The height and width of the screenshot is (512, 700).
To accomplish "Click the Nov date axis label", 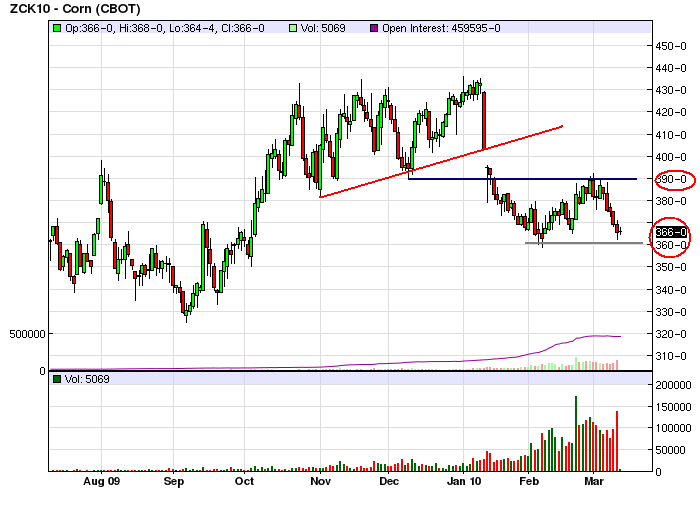I will (x=321, y=482).
